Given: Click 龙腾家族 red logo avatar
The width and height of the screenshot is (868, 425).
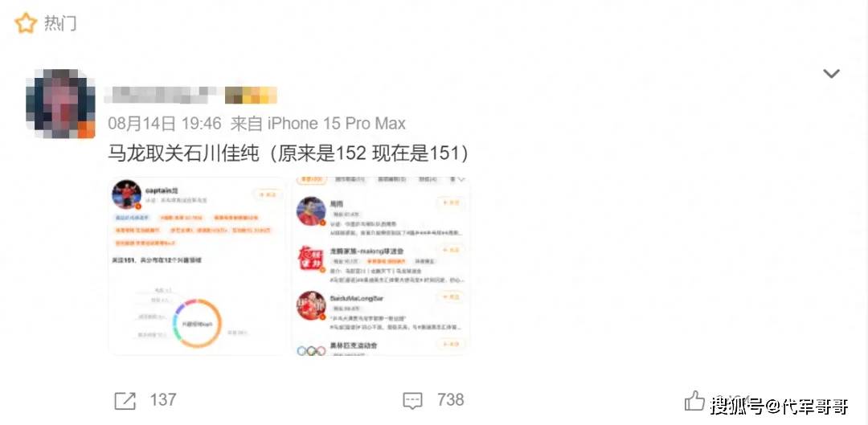Looking at the screenshot, I should [311, 259].
